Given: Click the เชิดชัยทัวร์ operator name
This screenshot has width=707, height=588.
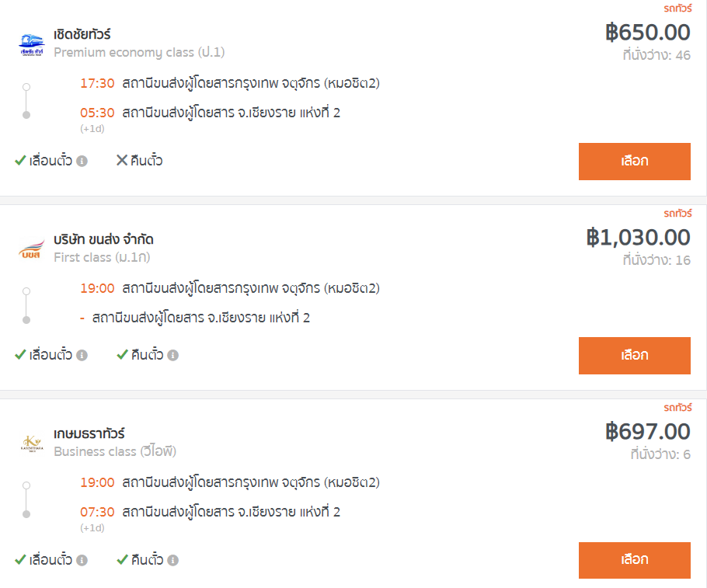Looking at the screenshot, I should (82, 34).
